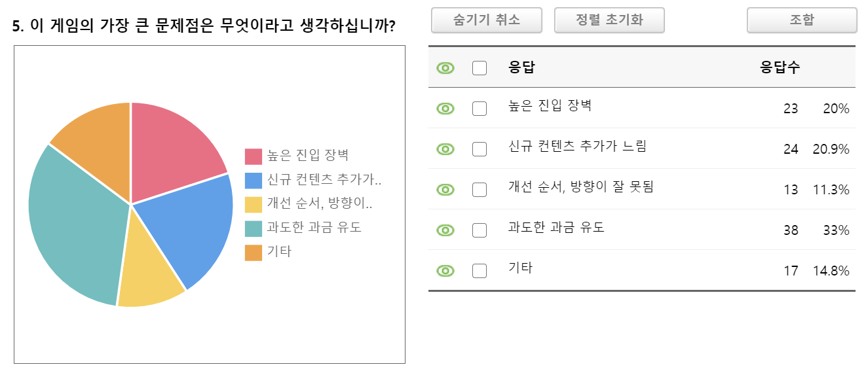Click the orange 기타 legend swatch

point(254,253)
